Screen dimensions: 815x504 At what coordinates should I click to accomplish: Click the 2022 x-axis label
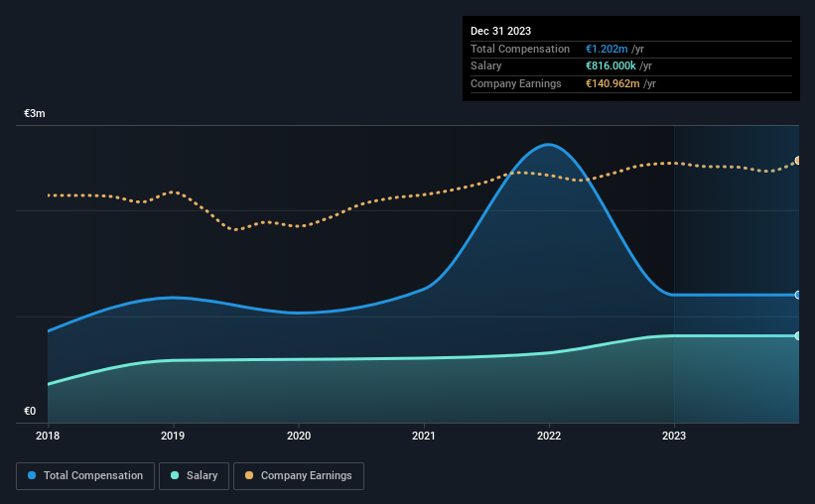click(x=549, y=436)
